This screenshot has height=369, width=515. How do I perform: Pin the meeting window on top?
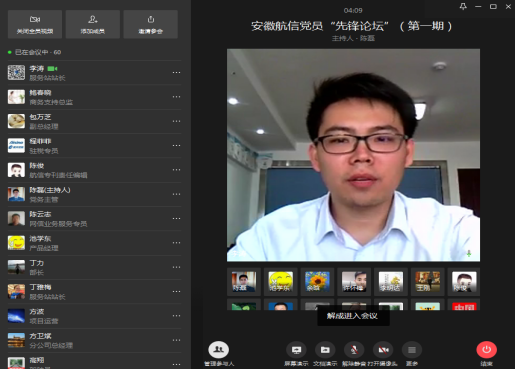pyautogui.click(x=463, y=6)
